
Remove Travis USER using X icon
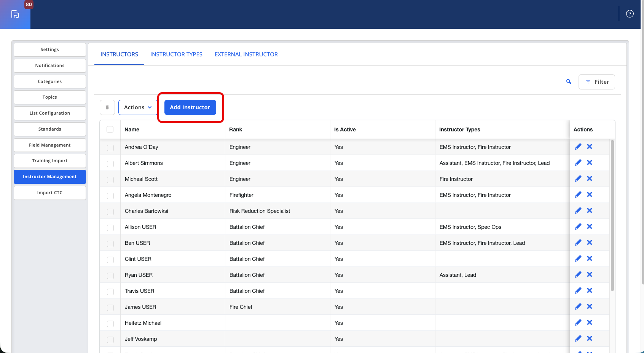pos(590,291)
